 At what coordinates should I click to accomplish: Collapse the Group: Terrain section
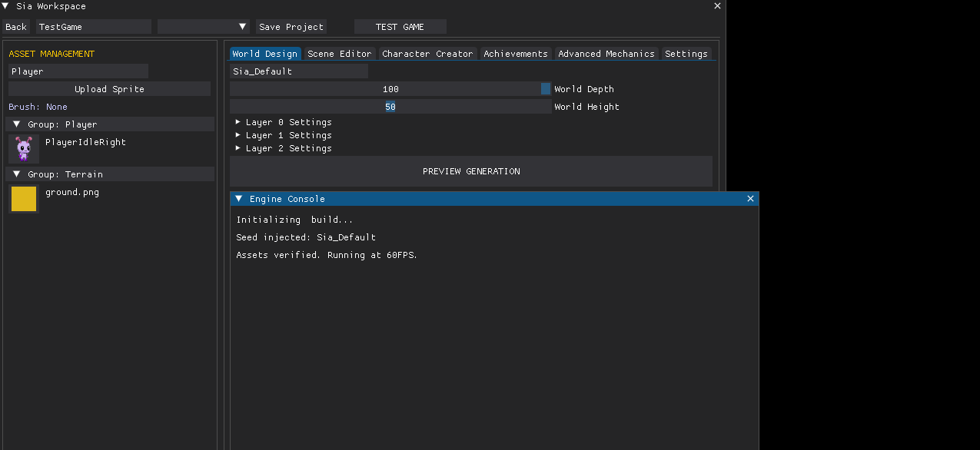(x=17, y=174)
